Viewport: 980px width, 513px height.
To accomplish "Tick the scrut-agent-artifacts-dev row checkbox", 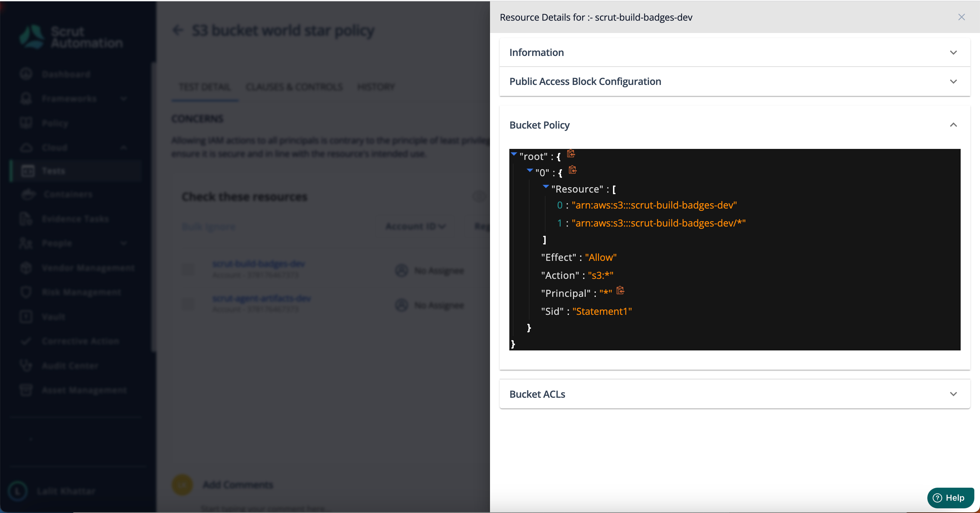I will 188,304.
